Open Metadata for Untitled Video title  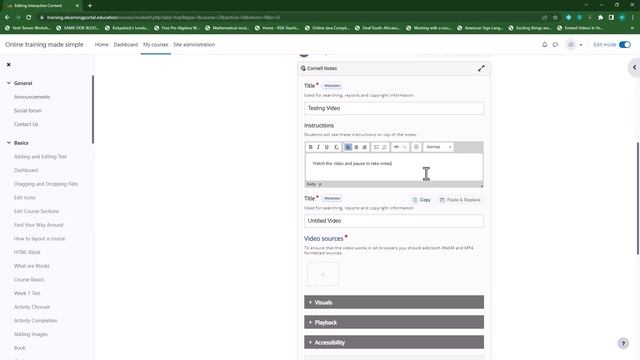click(x=332, y=198)
